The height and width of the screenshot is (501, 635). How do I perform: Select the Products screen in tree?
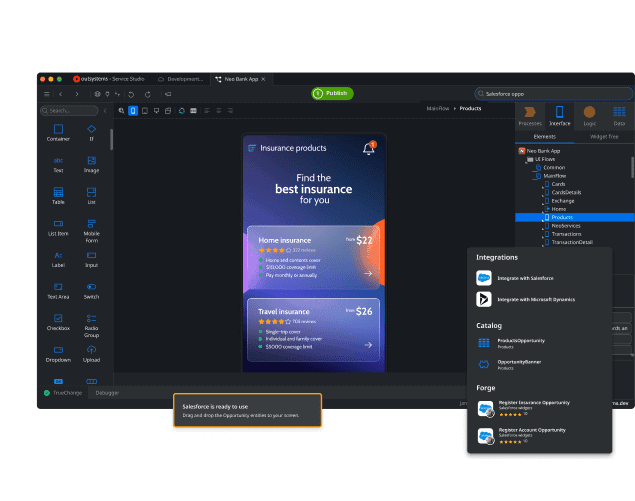click(x=575, y=217)
